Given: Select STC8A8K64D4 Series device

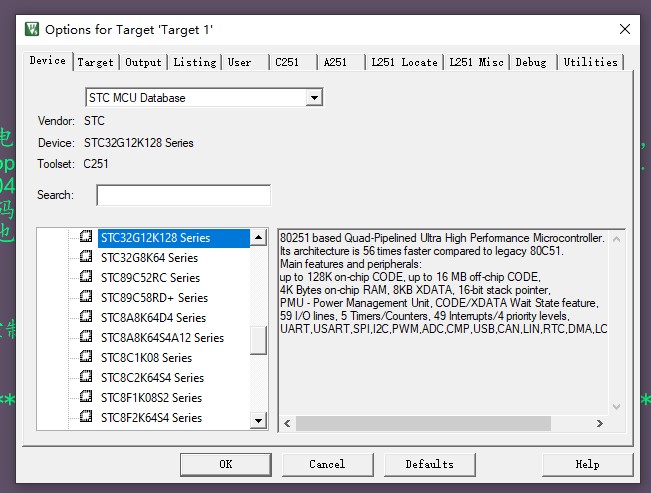Looking at the screenshot, I should tap(153, 318).
